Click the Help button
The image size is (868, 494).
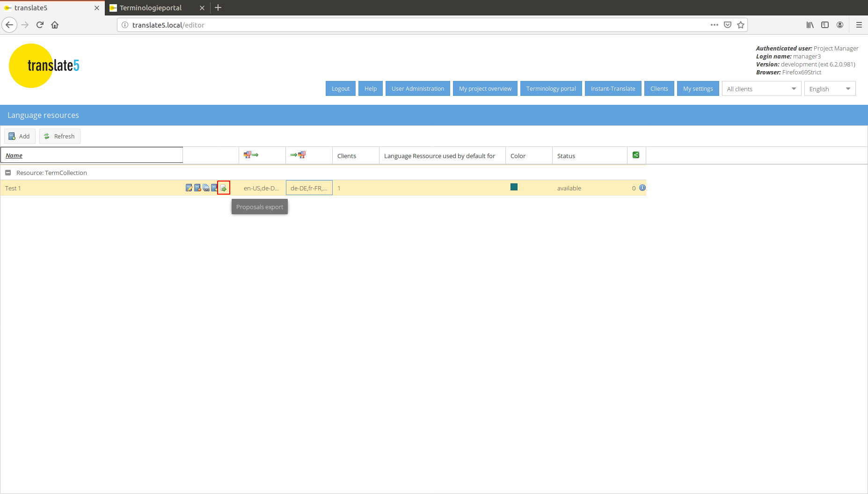point(371,88)
